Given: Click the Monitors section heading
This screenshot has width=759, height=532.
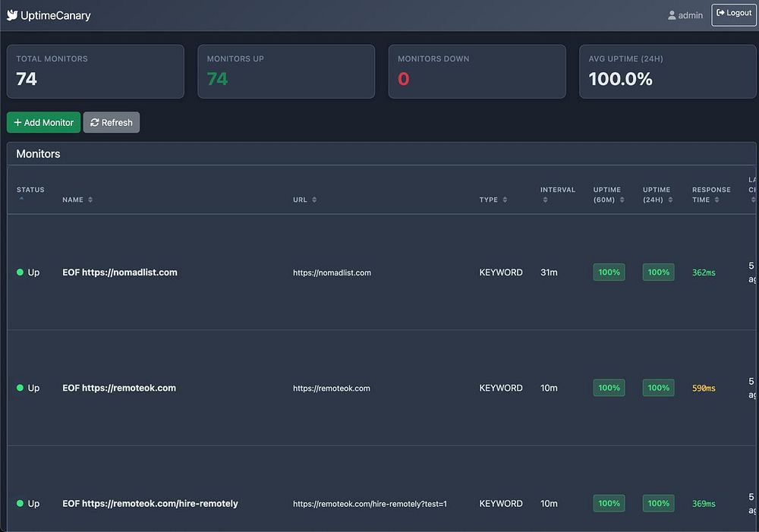Looking at the screenshot, I should click(38, 154).
